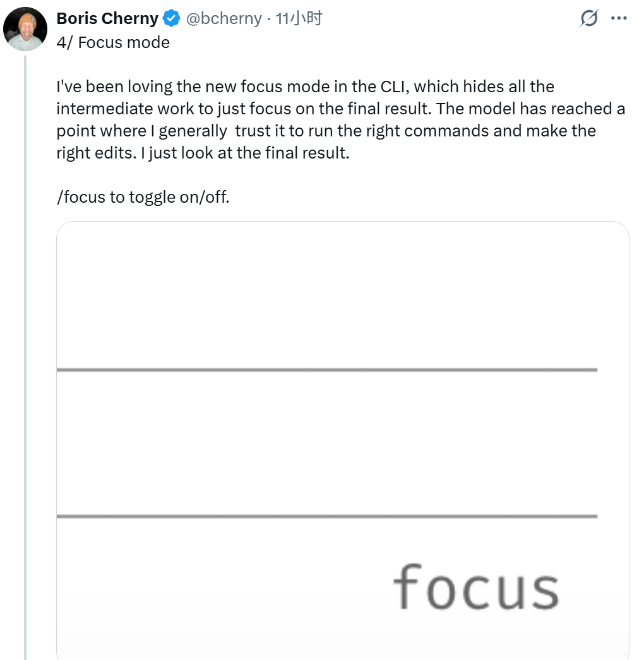The height and width of the screenshot is (660, 644).
Task: Click the "4/ Focus mode" heading line
Action: (113, 42)
